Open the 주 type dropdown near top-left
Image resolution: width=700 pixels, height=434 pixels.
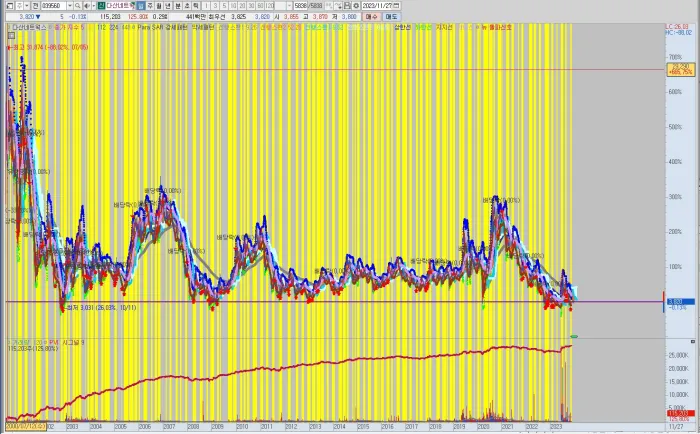click(x=27, y=6)
